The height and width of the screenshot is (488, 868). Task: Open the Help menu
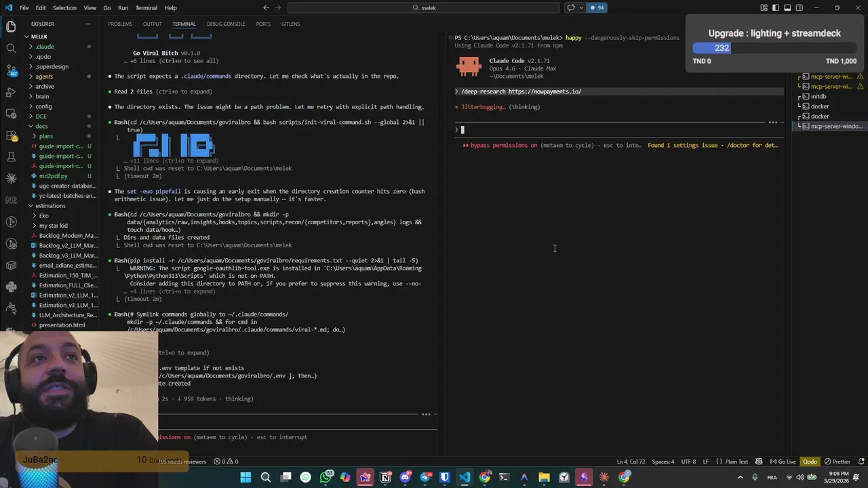pos(170,7)
